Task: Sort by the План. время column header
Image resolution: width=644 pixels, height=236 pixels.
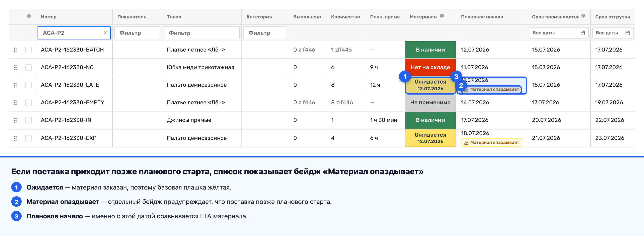Action: (x=385, y=17)
